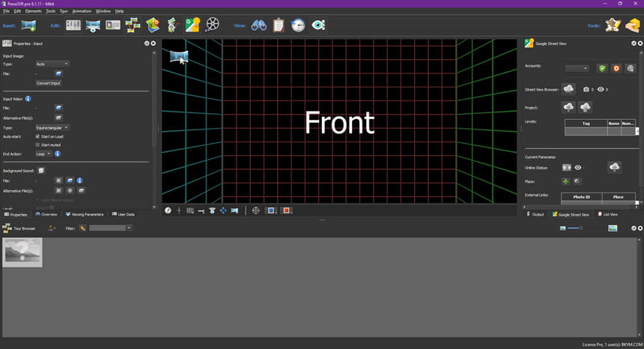Click the Filter pencil icon
The height and width of the screenshot is (349, 644).
(82, 228)
